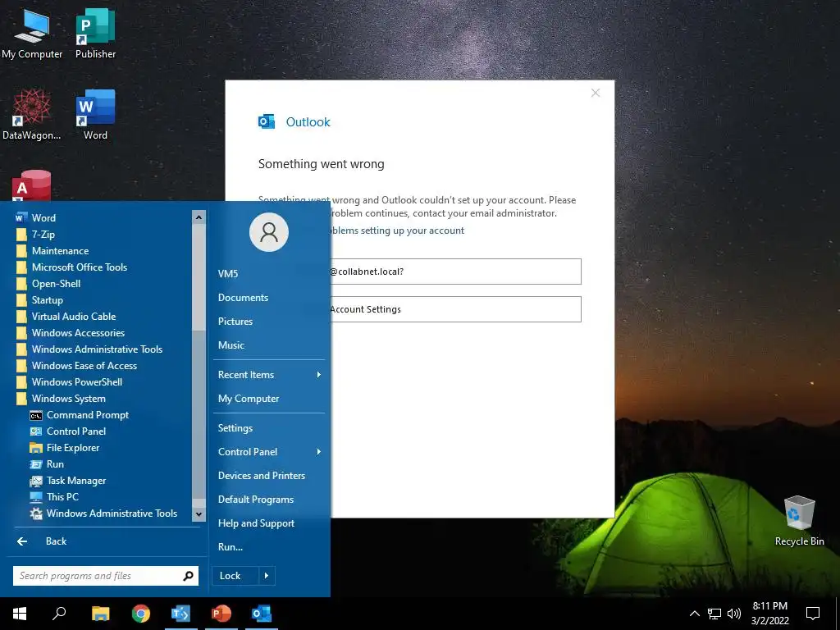The width and height of the screenshot is (840, 630).
Task: Switch to PowerPoint in the taskbar
Action: click(x=221, y=614)
